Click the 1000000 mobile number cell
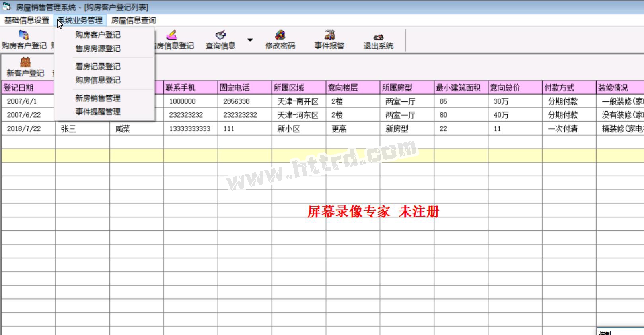This screenshot has height=335, width=644. (191, 101)
